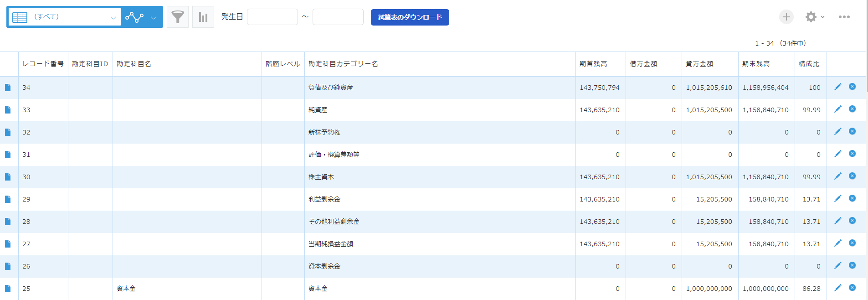Click the start 発生日 date field

(272, 17)
